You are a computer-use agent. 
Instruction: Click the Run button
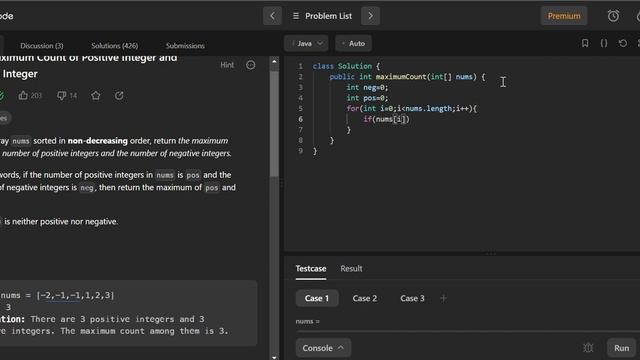(x=621, y=348)
